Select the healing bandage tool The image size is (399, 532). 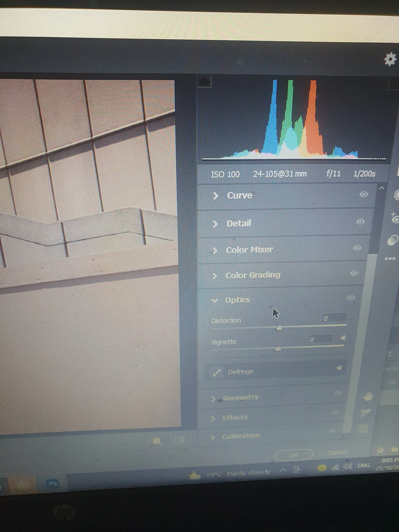[x=393, y=240]
